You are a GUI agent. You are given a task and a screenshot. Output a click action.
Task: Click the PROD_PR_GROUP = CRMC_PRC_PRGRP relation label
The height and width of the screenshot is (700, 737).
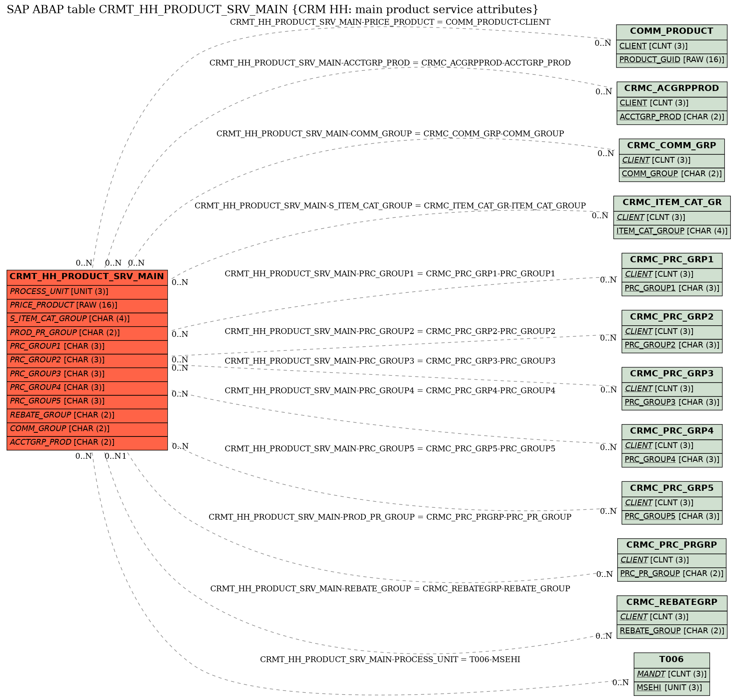(x=390, y=517)
